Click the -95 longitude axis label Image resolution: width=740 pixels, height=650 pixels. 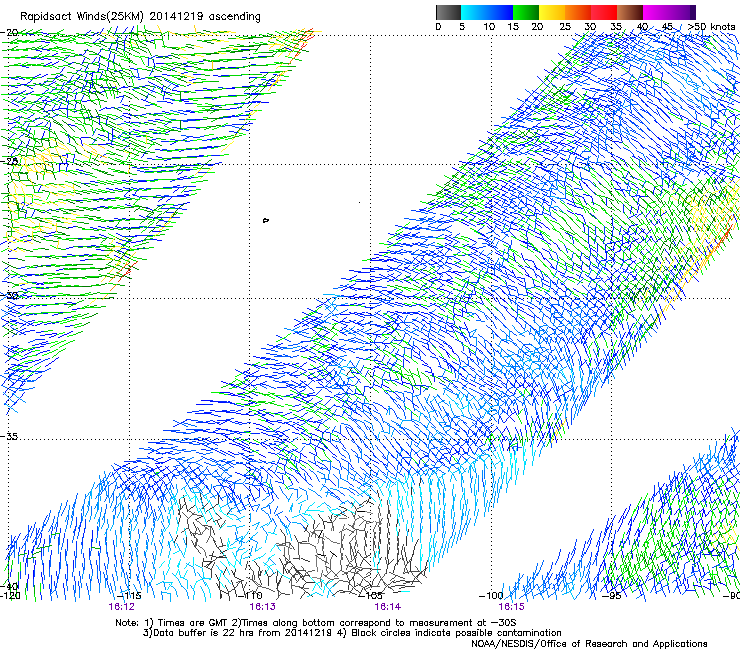(612, 595)
